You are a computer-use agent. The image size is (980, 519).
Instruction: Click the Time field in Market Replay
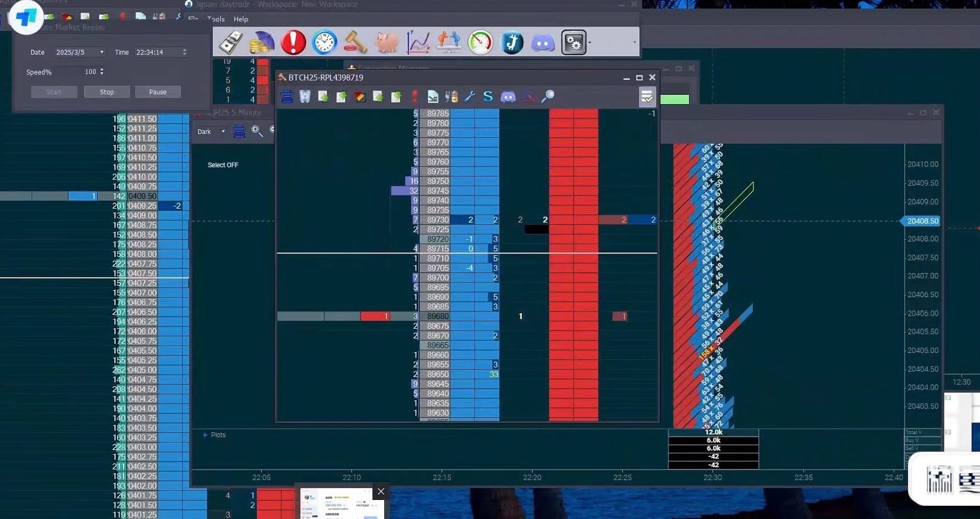[x=157, y=52]
